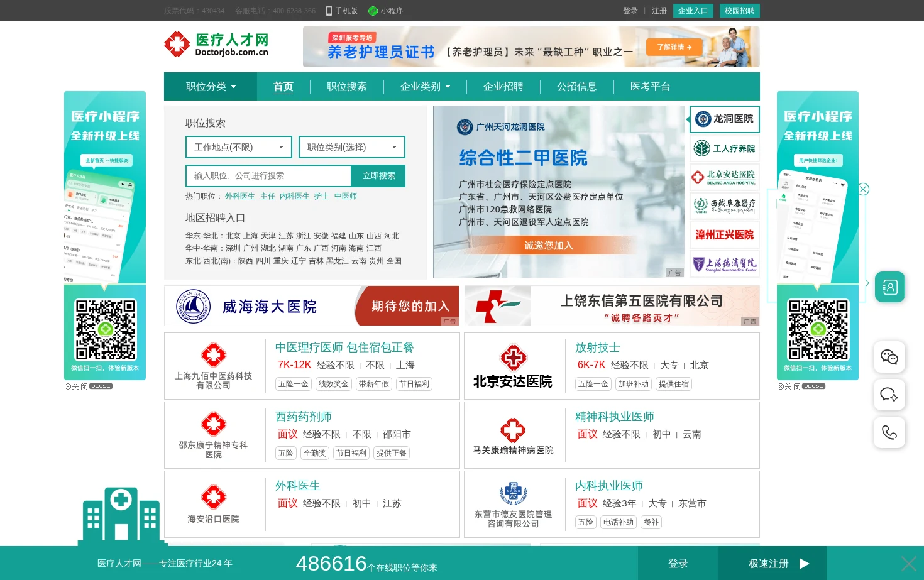Open the resume icon in floating sidebar
The image size is (924, 580).
point(889,287)
